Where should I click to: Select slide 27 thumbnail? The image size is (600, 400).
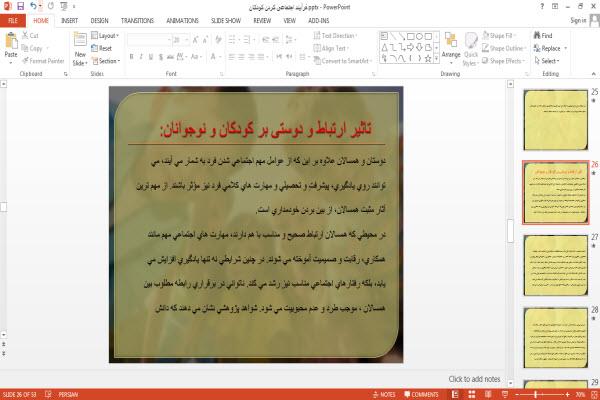coord(556,265)
